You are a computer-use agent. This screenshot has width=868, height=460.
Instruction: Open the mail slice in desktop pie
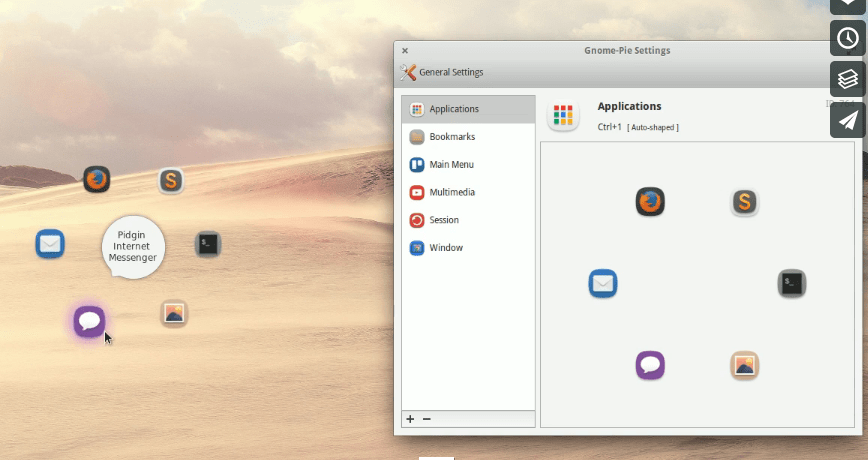[50, 244]
